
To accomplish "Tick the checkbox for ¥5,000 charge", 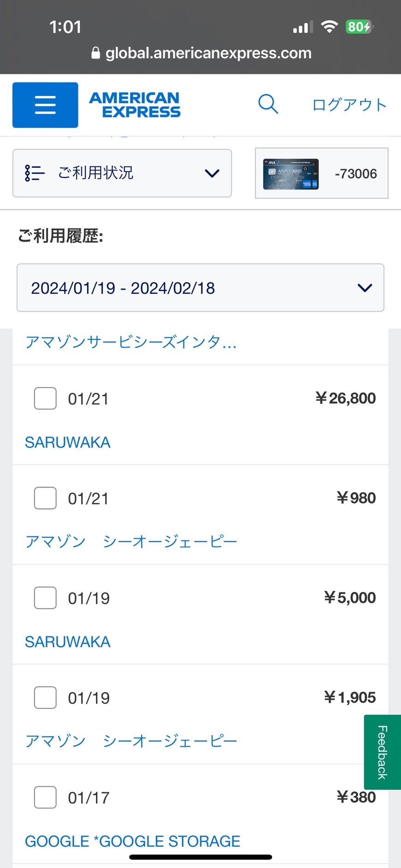I will [x=45, y=598].
